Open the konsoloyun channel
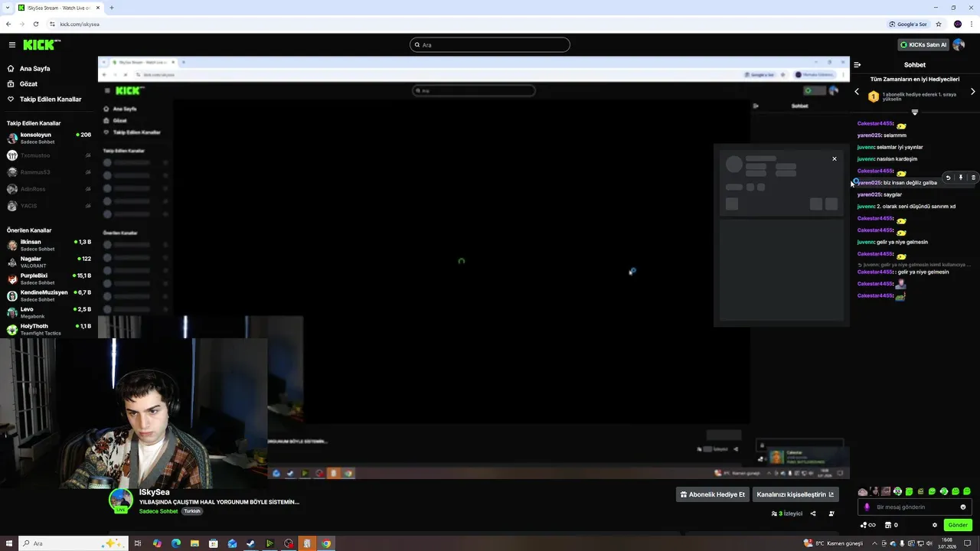 click(x=49, y=138)
